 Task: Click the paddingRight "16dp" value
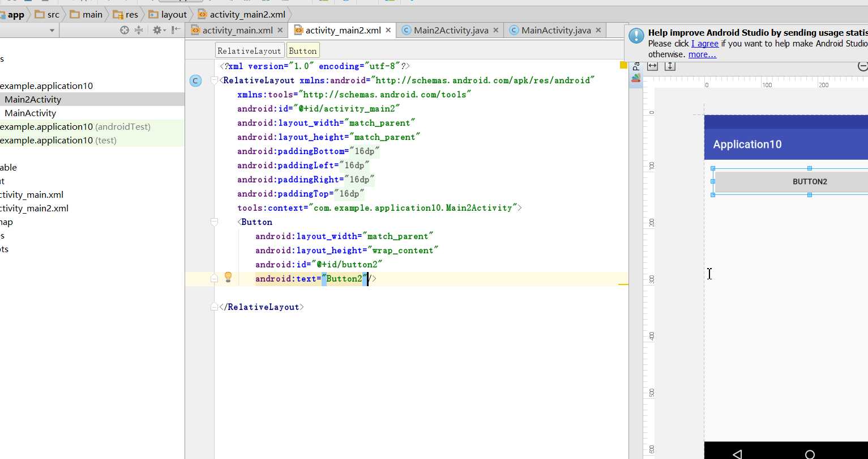pyautogui.click(x=360, y=180)
